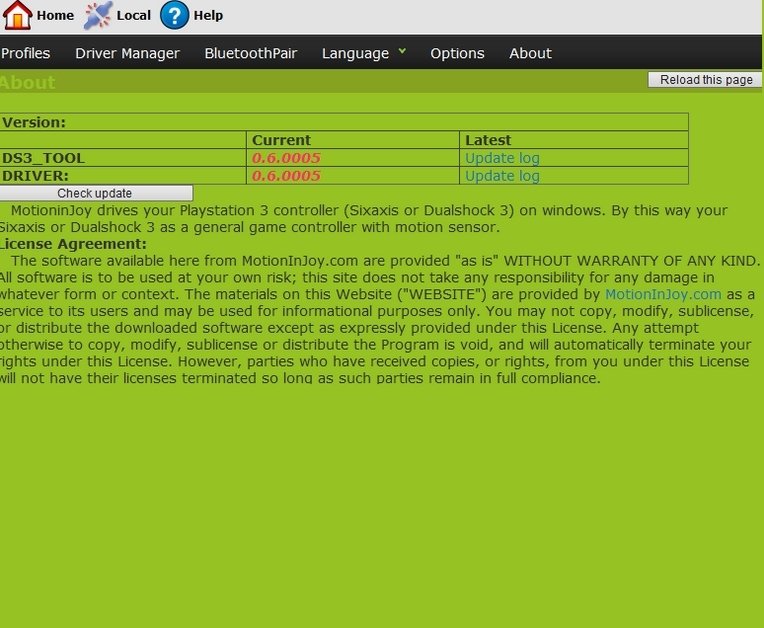
Task: Open the Help label
Action: coord(208,16)
